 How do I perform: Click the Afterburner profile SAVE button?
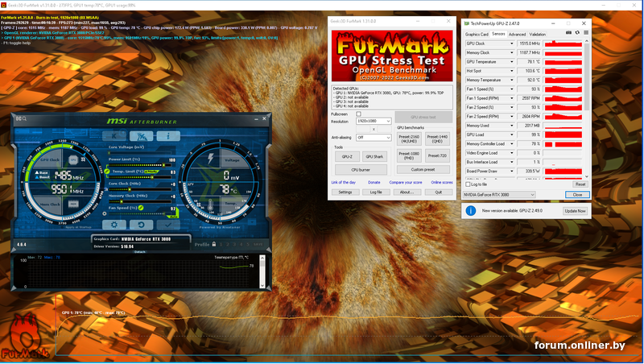[258, 245]
